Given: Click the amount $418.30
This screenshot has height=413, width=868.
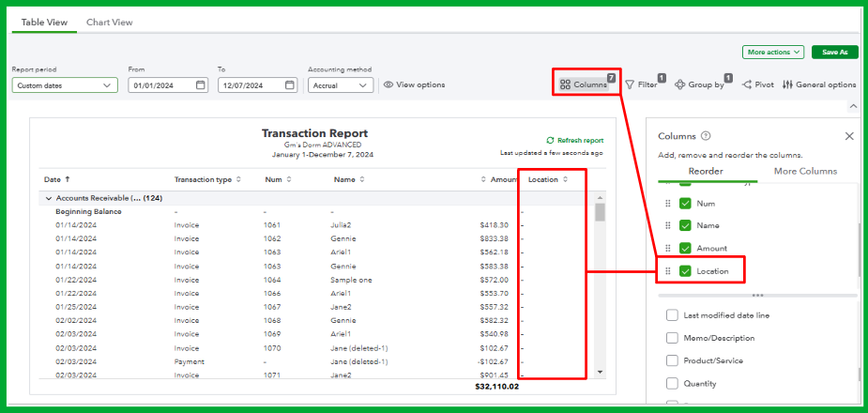Looking at the screenshot, I should tap(495, 225).
